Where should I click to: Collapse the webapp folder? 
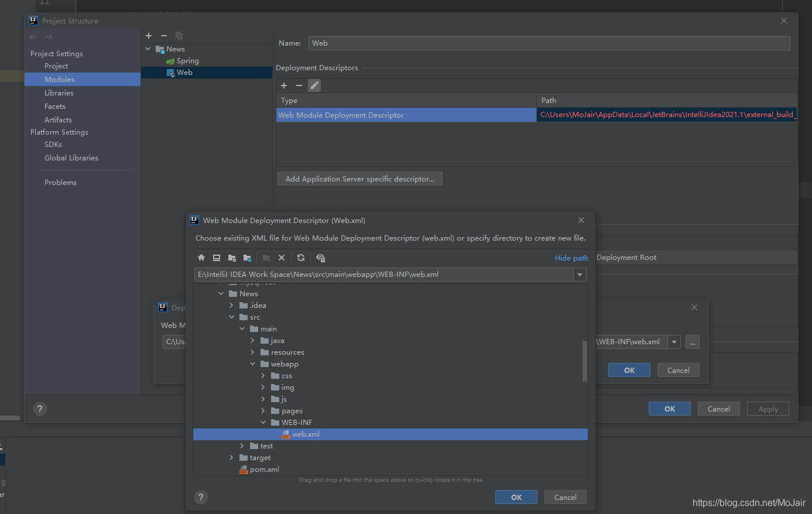click(x=253, y=364)
